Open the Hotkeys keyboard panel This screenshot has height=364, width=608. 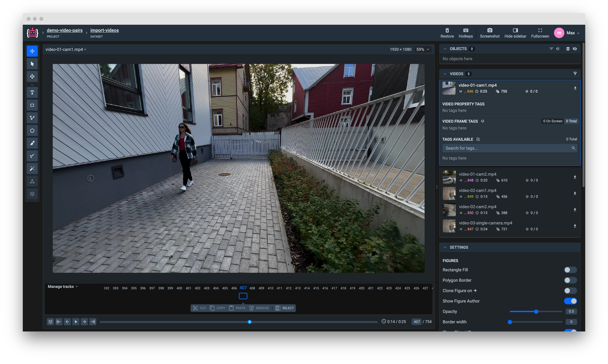click(465, 33)
